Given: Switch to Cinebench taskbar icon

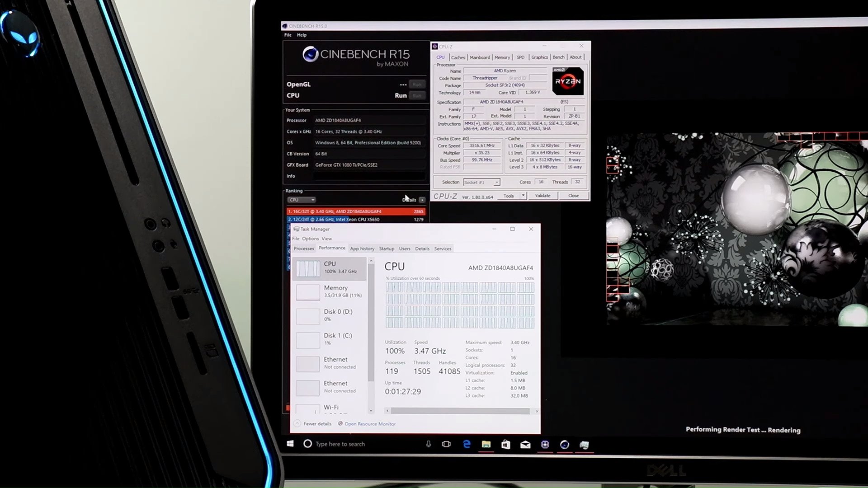Looking at the screenshot, I should tap(564, 445).
